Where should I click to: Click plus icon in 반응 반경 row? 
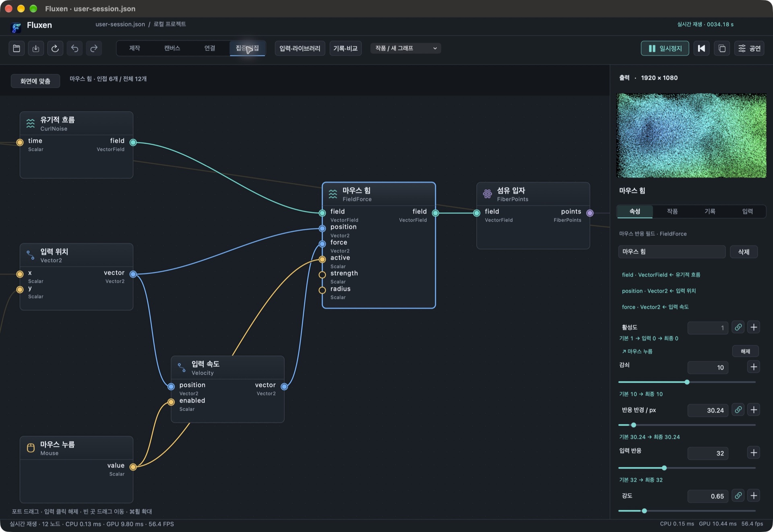754,410
